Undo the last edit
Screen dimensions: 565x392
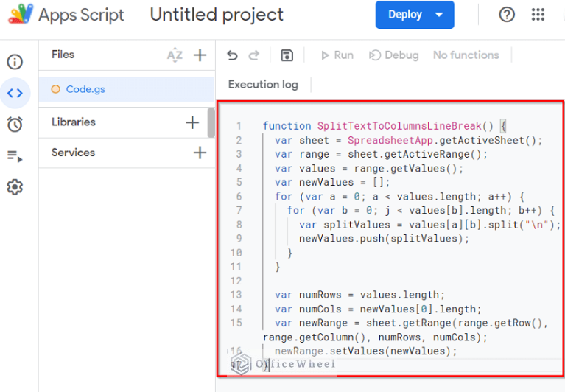point(233,55)
